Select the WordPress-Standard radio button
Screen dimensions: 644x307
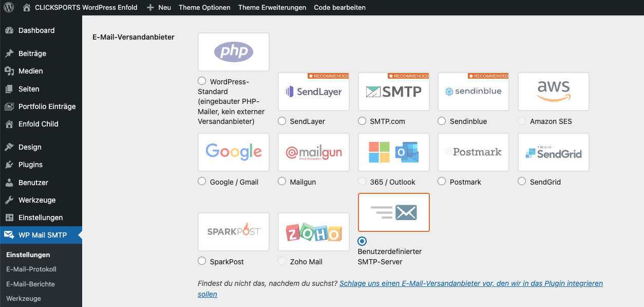202,81
